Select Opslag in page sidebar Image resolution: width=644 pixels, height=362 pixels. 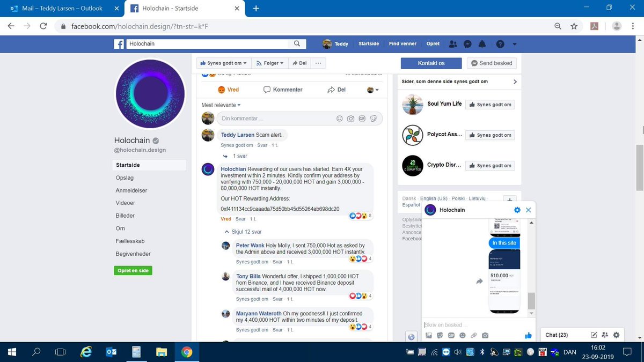125,178
